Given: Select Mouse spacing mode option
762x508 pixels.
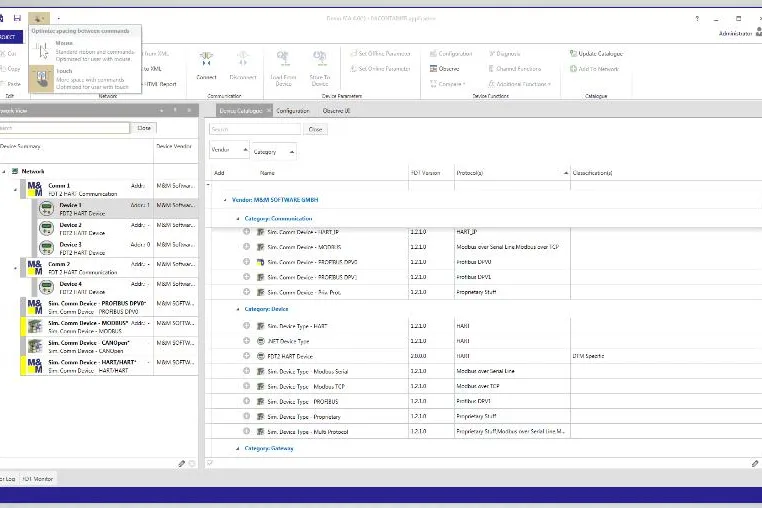Looking at the screenshot, I should (x=85, y=51).
